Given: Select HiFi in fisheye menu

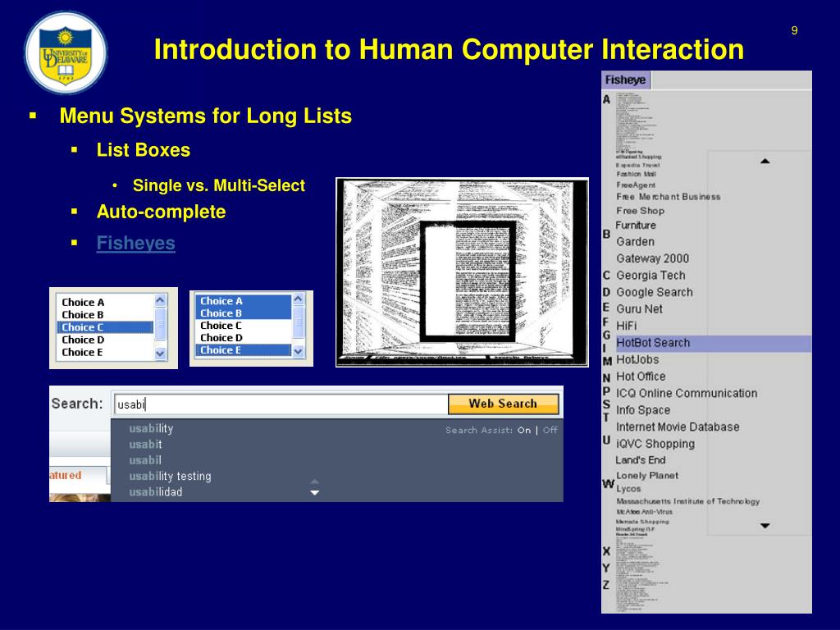Looking at the screenshot, I should (x=626, y=326).
